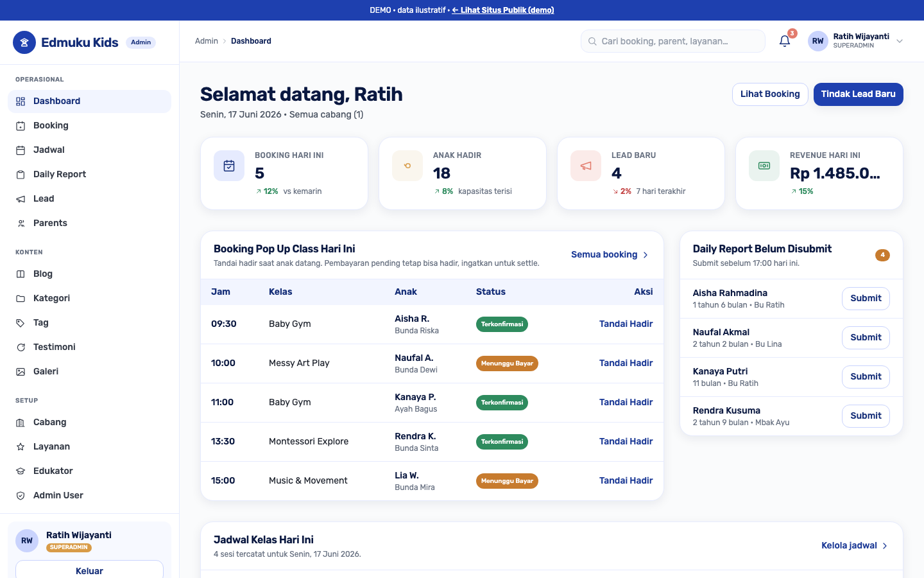Submit report for Rendra Kusuma
The image size is (924, 578).
866,416
